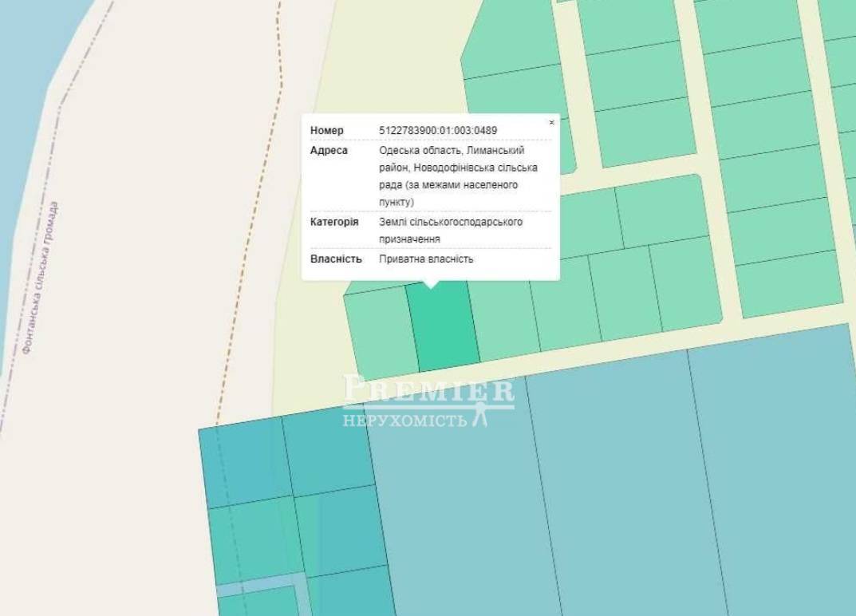Click the Власність field label
The image size is (856, 616).
(336, 259)
